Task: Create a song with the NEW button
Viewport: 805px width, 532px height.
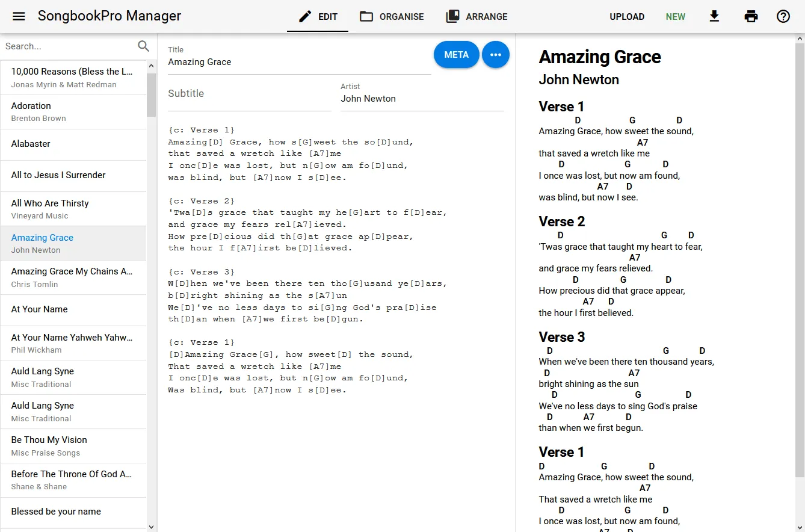Action: 675,17
